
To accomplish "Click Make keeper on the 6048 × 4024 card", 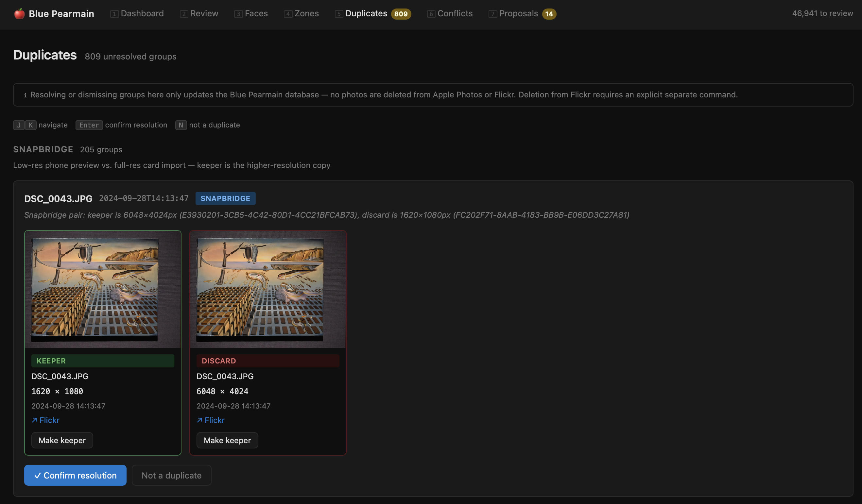I will coord(227,440).
